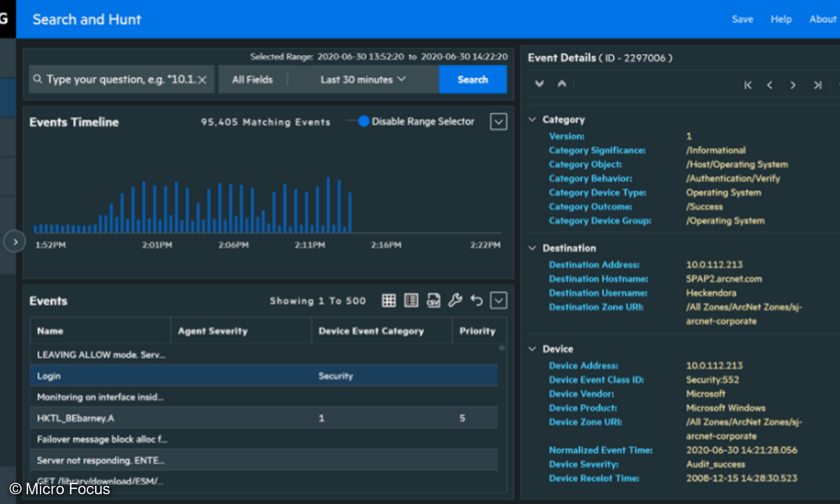Screen dimensions: 840x504
Task: Click Device Product value Microsoft Windows
Action: tap(725, 408)
